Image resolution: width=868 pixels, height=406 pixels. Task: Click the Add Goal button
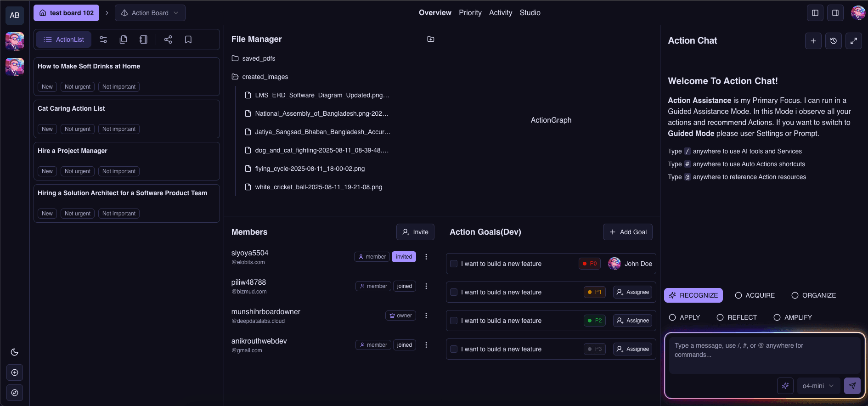627,232
